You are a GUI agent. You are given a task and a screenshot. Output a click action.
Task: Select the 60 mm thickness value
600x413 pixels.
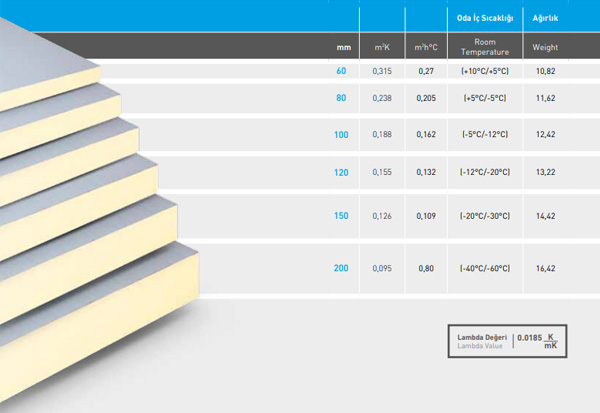(x=341, y=71)
